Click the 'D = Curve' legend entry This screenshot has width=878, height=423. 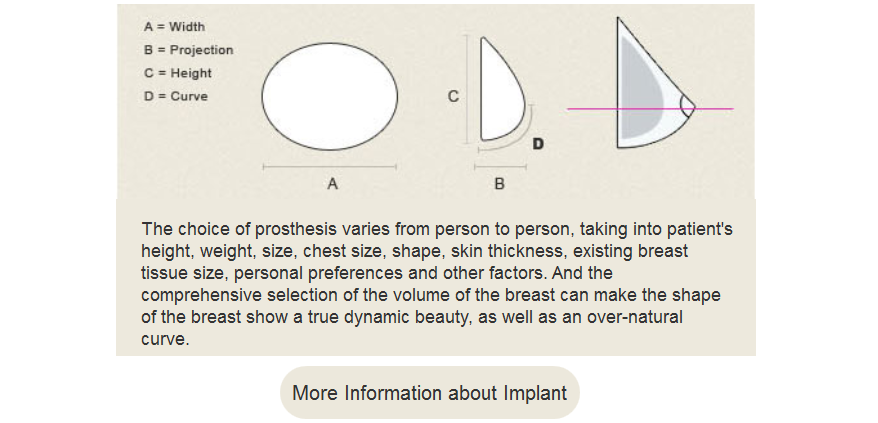(176, 96)
